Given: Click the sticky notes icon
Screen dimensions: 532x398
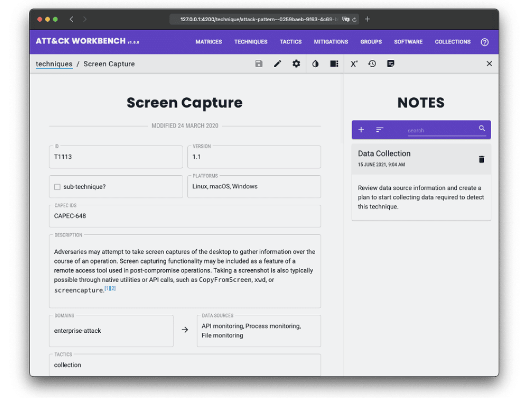Looking at the screenshot, I should [391, 64].
